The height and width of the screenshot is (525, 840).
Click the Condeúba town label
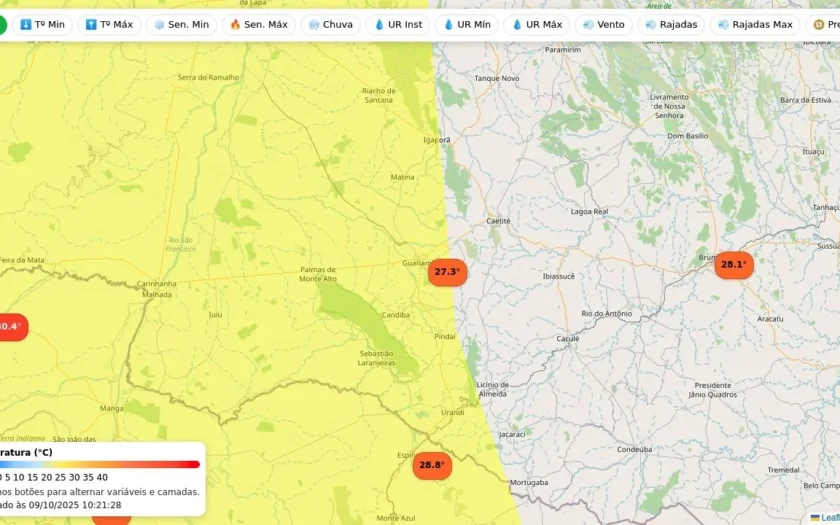(634, 449)
